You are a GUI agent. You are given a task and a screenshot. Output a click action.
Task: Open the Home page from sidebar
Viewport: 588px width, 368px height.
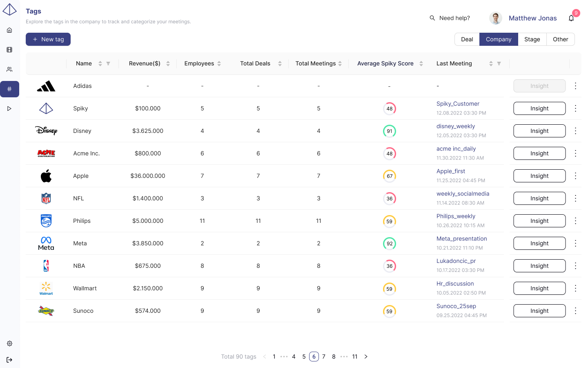pos(9,30)
